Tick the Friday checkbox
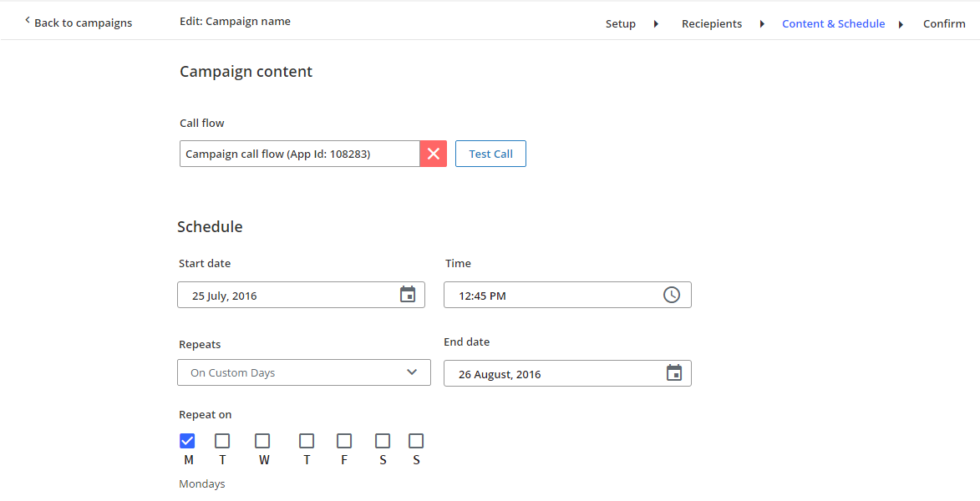The width and height of the screenshot is (980, 501). coord(344,441)
